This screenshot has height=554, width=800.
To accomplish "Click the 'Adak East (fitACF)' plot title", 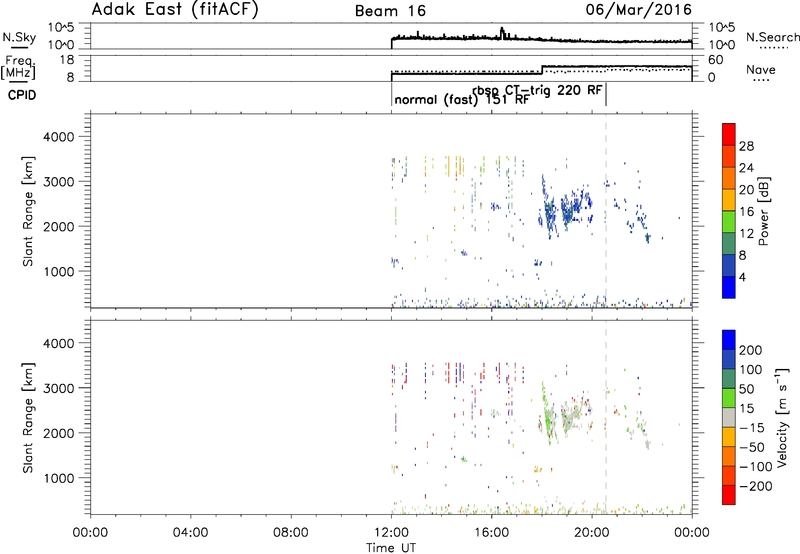I will tap(174, 9).
